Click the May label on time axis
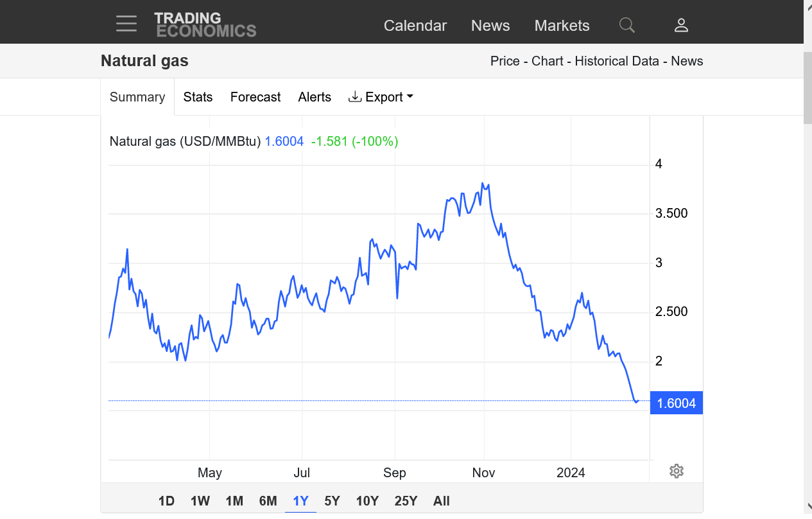 coord(210,473)
